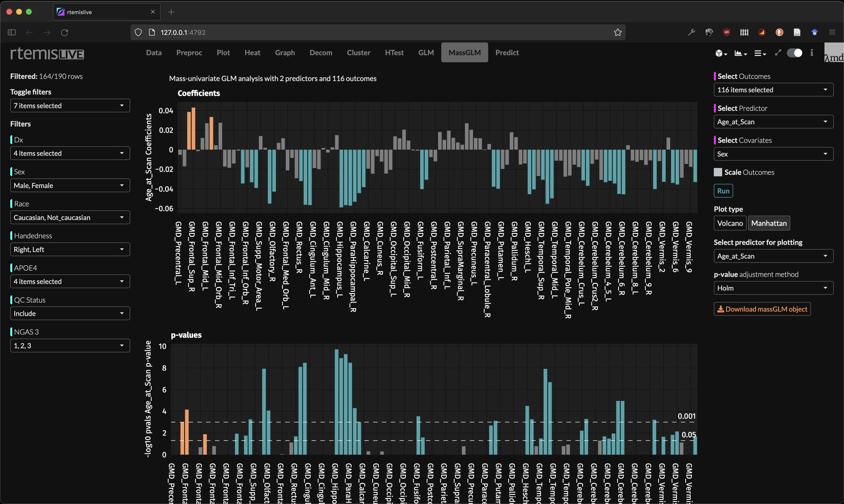
Task: Switch to the Decom tab
Action: click(321, 53)
